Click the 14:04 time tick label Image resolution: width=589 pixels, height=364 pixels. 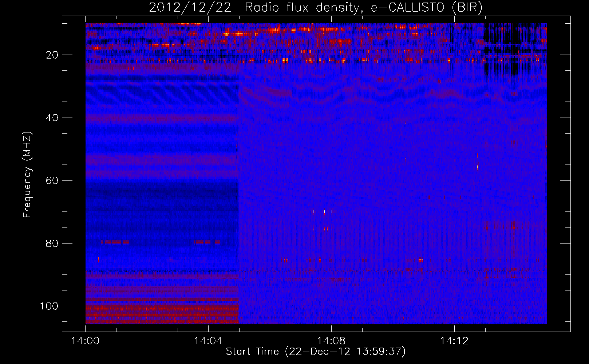208,341
